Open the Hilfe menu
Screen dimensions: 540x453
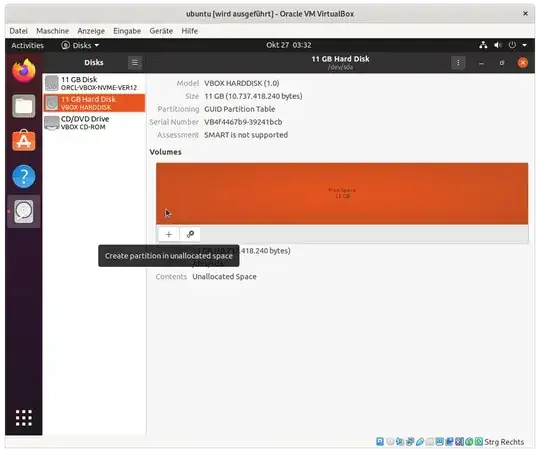point(190,31)
